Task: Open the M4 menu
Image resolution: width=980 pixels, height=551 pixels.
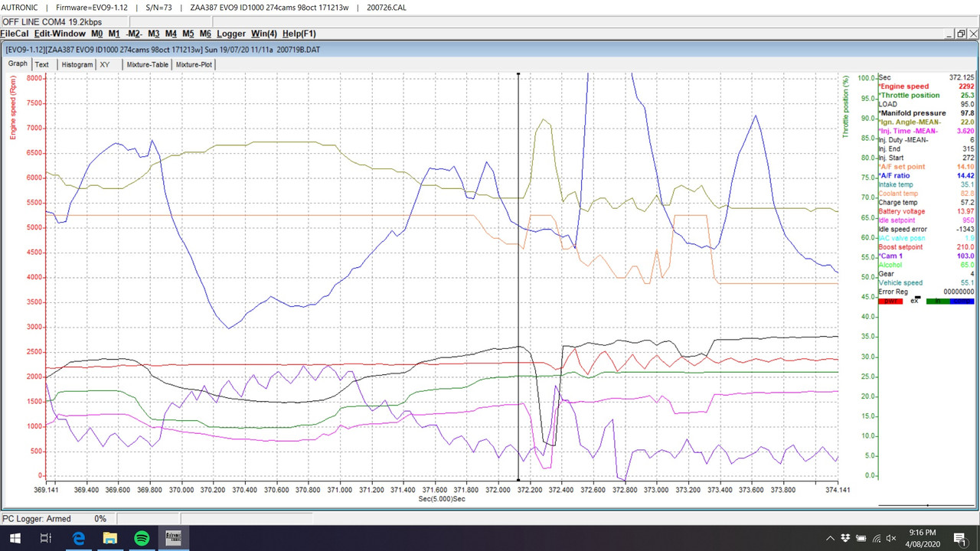Action: pos(171,34)
